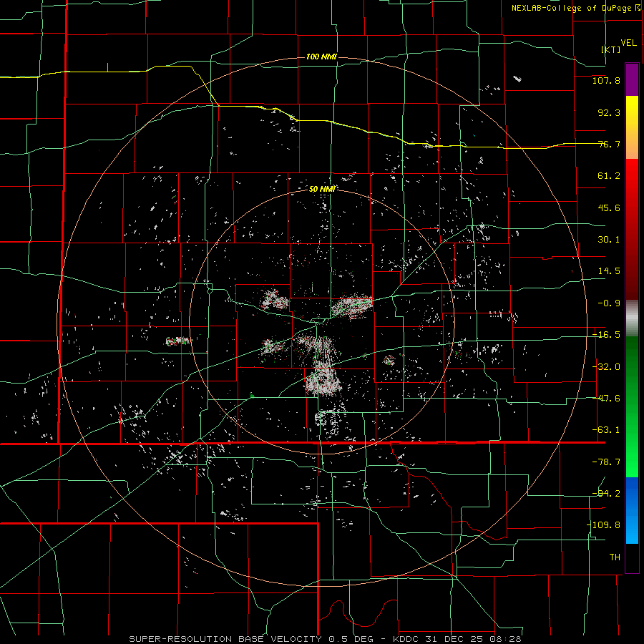The height and width of the screenshot is (644, 644).
Task: Click the 107.8 legend value
Action: (x=606, y=80)
